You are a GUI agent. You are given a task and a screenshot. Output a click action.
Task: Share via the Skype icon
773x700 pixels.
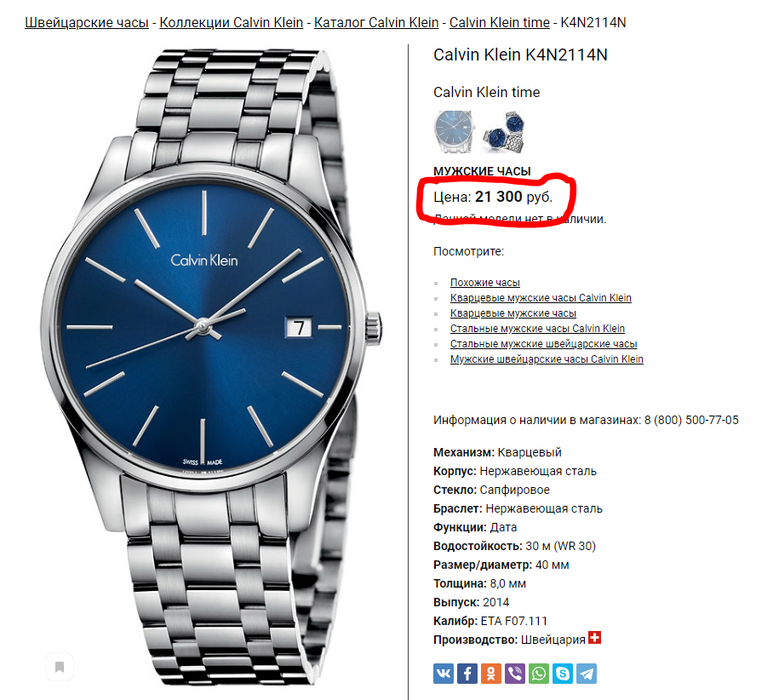click(563, 674)
